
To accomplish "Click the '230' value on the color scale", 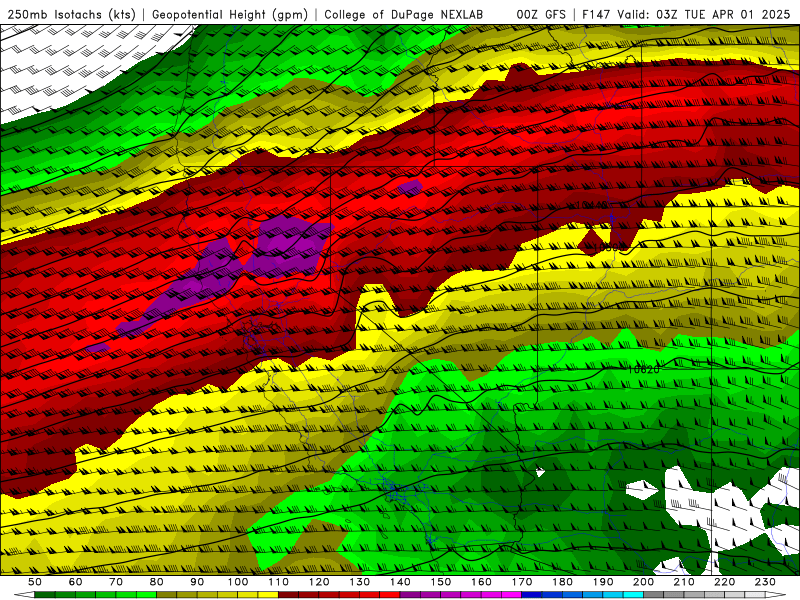I will coord(765,582).
